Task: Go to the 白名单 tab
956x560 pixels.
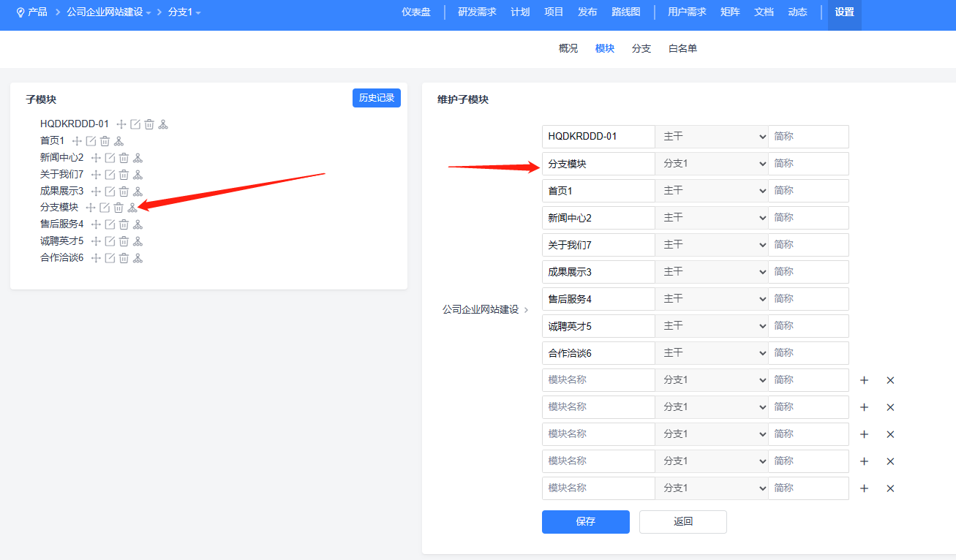Action: [x=682, y=48]
